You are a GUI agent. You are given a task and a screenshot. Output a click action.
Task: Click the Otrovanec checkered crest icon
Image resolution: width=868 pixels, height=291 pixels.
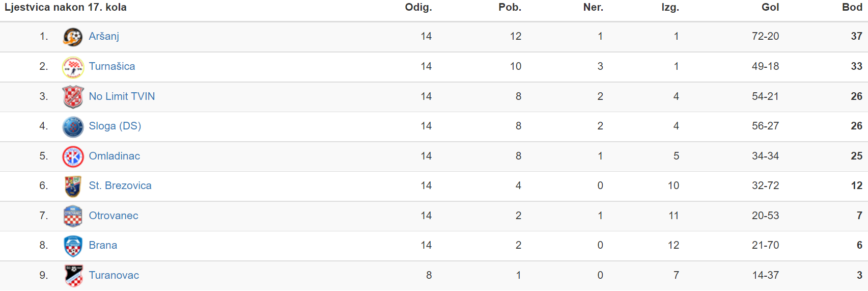click(73, 216)
